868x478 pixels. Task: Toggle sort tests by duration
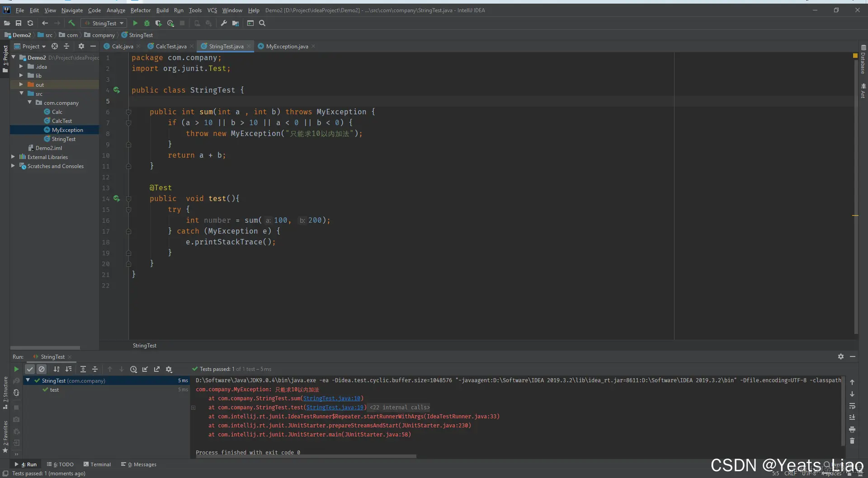[x=69, y=369]
